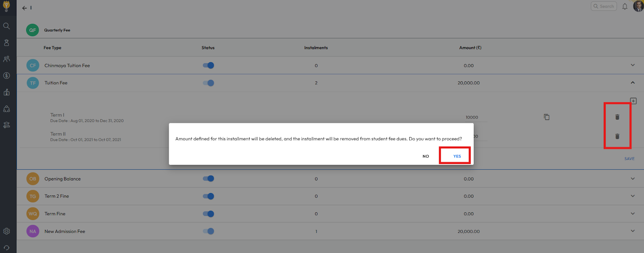The height and width of the screenshot is (253, 644).
Task: Collapse the Tuition Fee row
Action: (632, 83)
